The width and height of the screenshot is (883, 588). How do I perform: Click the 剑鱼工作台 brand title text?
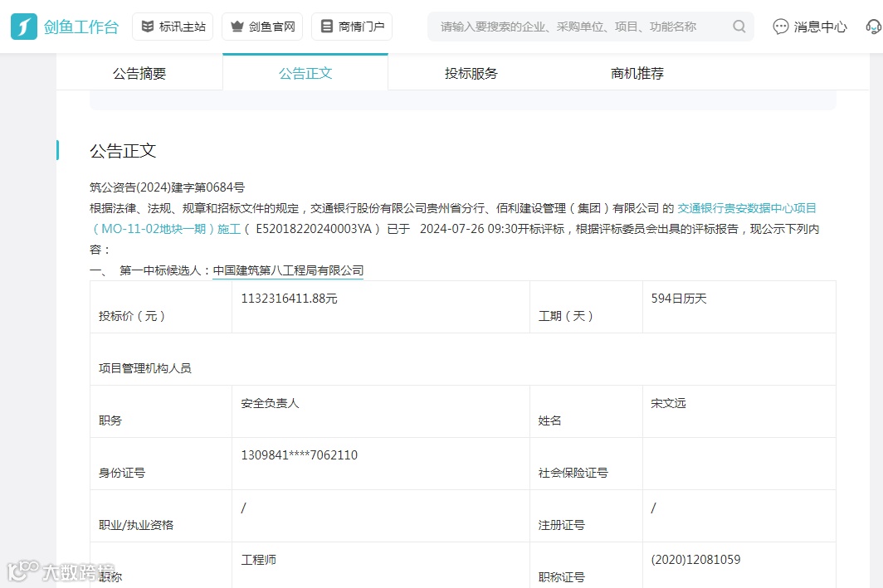[81, 27]
